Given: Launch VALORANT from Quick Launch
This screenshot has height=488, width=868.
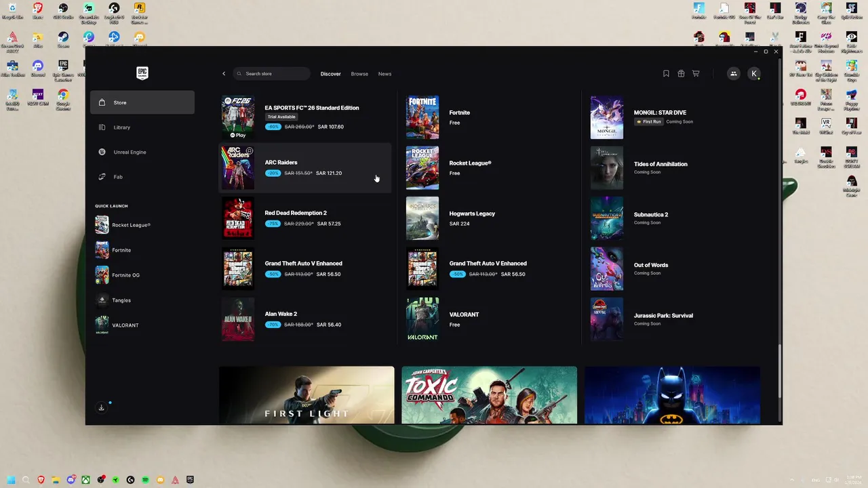Looking at the screenshot, I should tap(142, 325).
